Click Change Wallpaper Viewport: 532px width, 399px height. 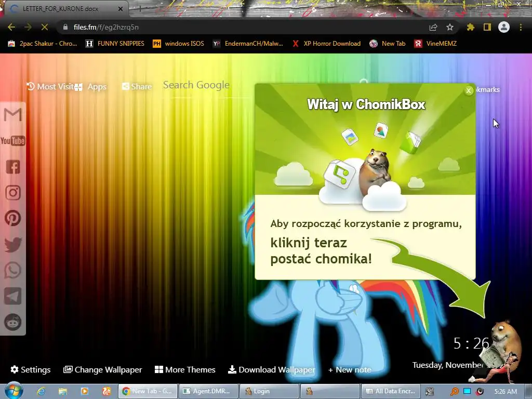point(102,369)
